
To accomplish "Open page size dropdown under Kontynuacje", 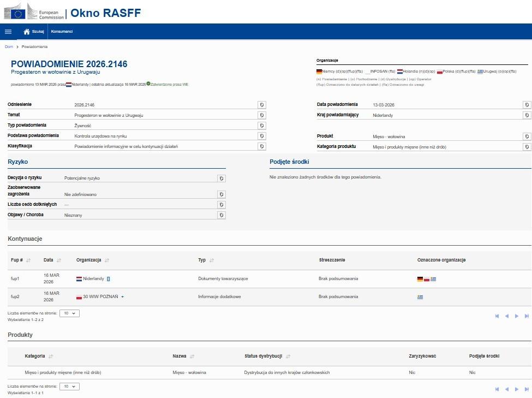I will coord(69,313).
